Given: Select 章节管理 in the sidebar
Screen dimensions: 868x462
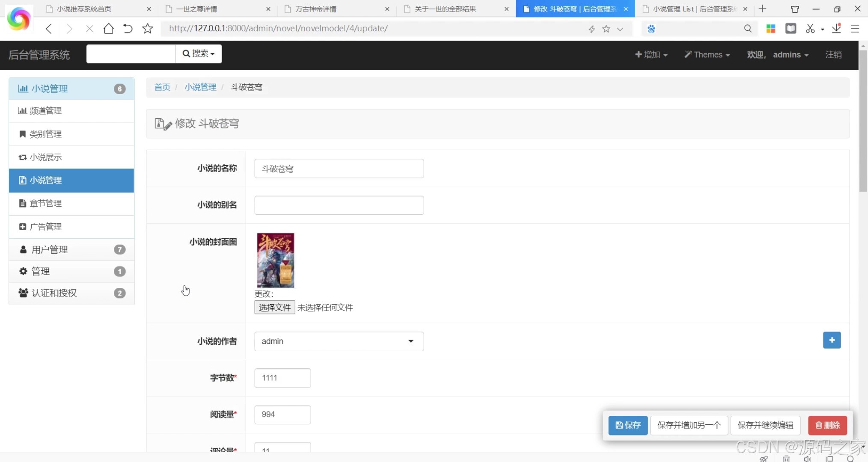Looking at the screenshot, I should click(46, 203).
